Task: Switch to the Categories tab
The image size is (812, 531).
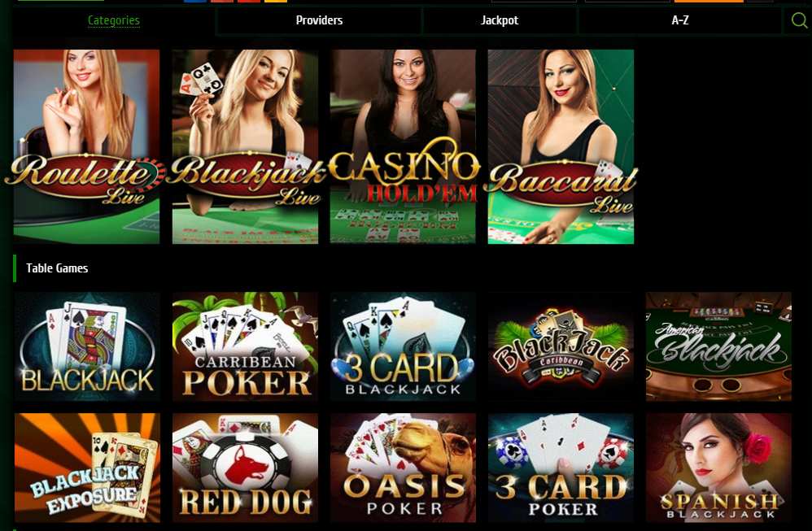Action: click(x=113, y=20)
